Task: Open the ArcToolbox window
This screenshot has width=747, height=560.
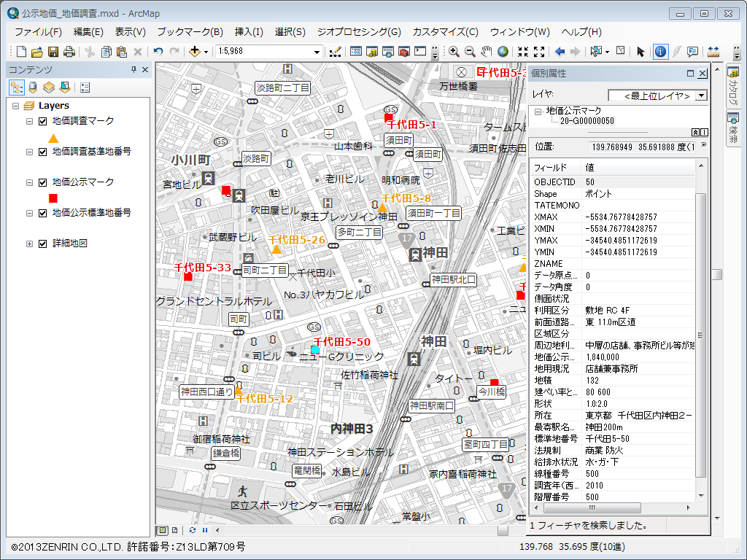Action: pos(404,52)
